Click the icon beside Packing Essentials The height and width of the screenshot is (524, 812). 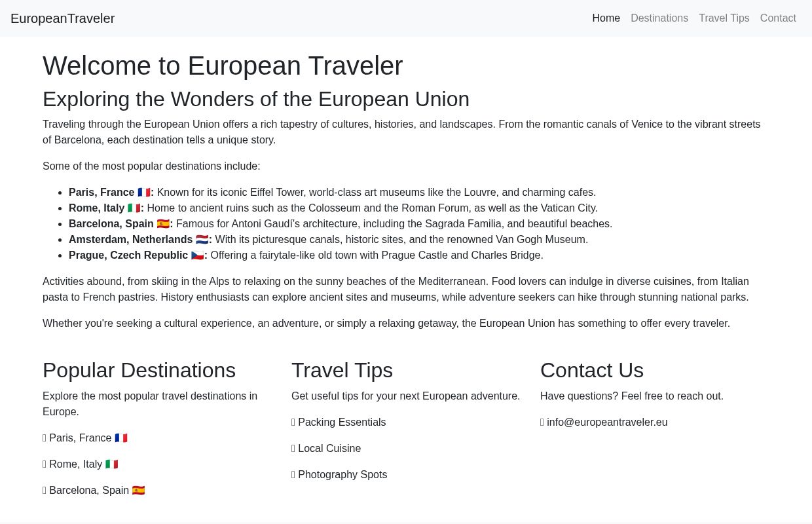click(x=293, y=422)
